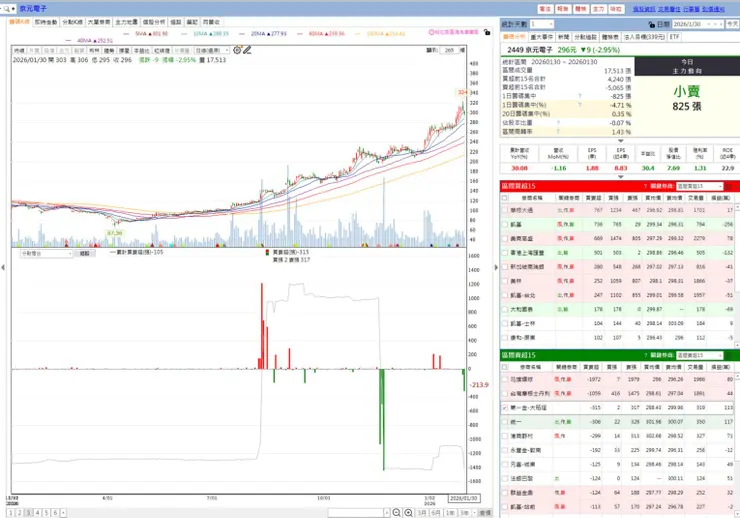Tick the checkbox for broker 統一
The image size is (740, 518).
[505, 422]
